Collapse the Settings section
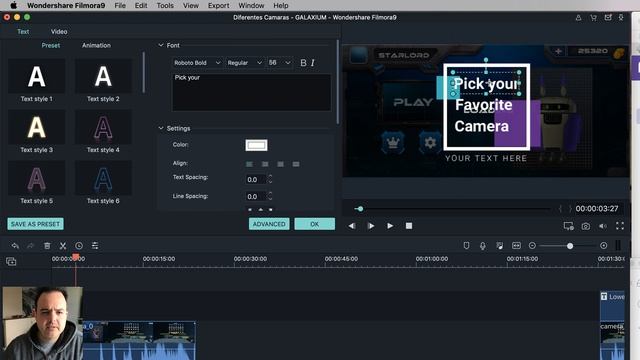640x360 pixels. pyautogui.click(x=161, y=128)
